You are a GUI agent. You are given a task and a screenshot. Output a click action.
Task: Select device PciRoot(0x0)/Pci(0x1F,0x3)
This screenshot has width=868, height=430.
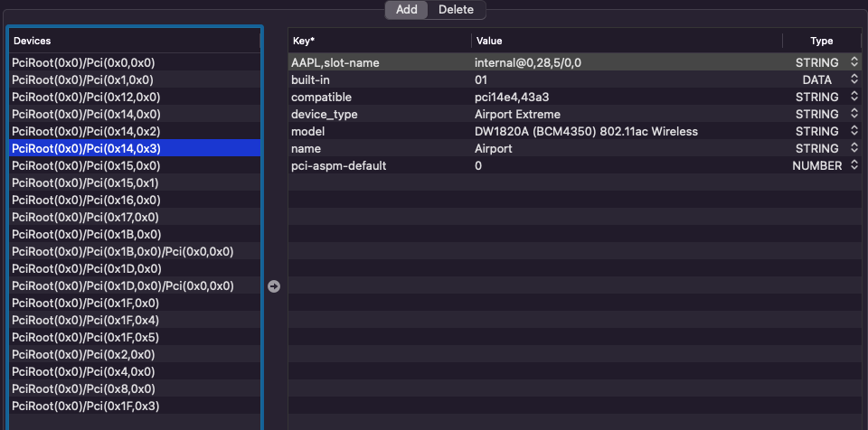click(x=85, y=407)
